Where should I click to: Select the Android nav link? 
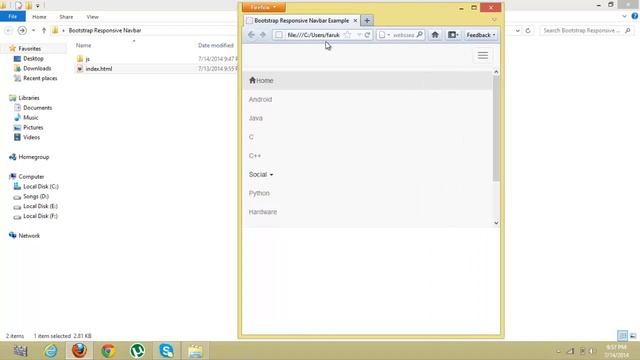coord(260,99)
